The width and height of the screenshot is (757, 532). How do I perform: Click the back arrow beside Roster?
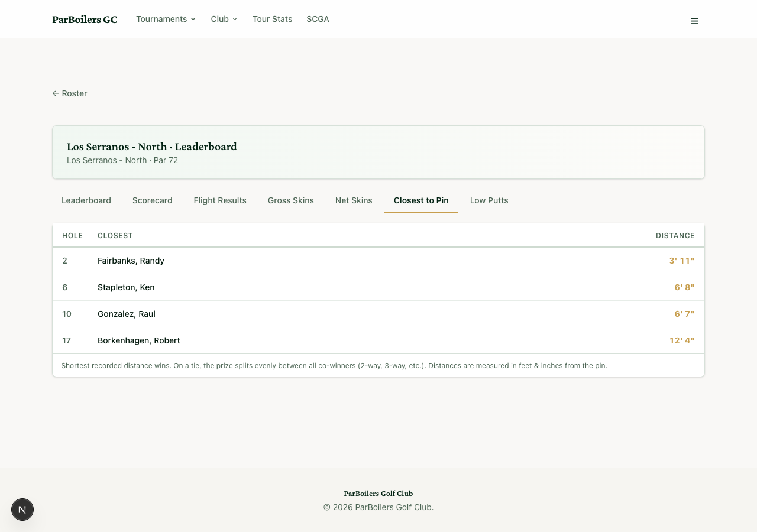click(x=56, y=93)
